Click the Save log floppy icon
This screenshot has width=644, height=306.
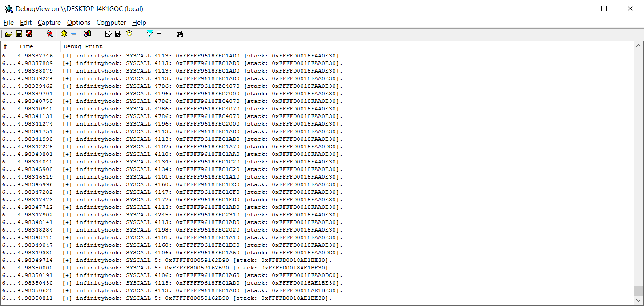coord(19,33)
